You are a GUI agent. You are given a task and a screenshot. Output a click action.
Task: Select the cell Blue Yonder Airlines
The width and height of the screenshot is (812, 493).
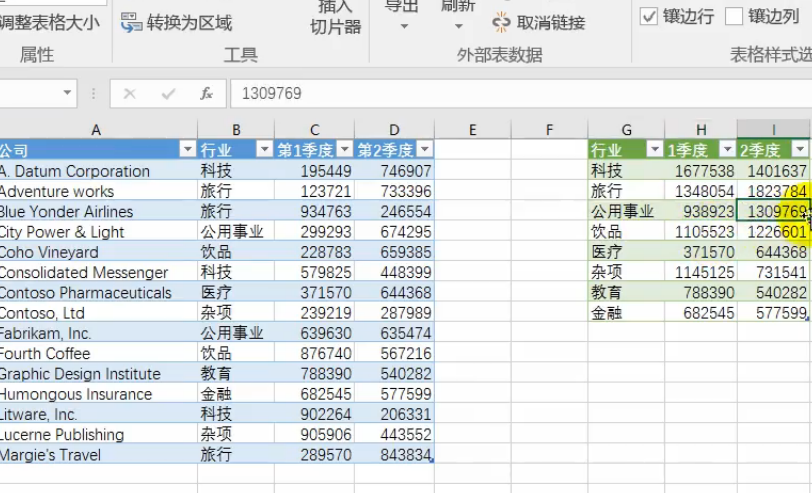pos(98,211)
